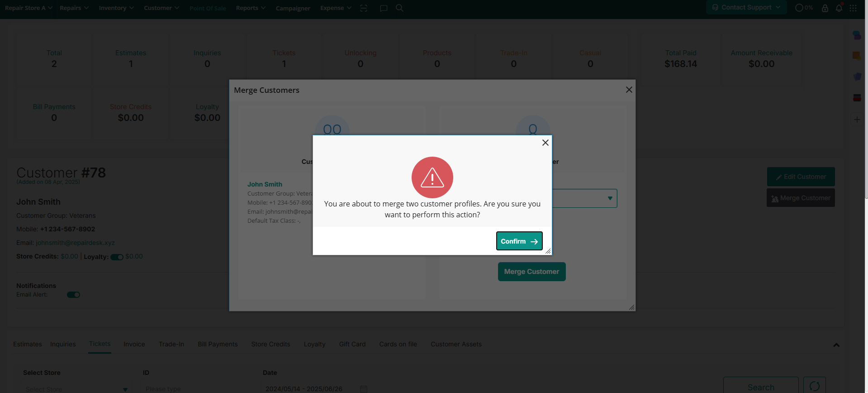Image resolution: width=868 pixels, height=393 pixels.
Task: Collapse the tabs section with chevron
Action: 836,345
